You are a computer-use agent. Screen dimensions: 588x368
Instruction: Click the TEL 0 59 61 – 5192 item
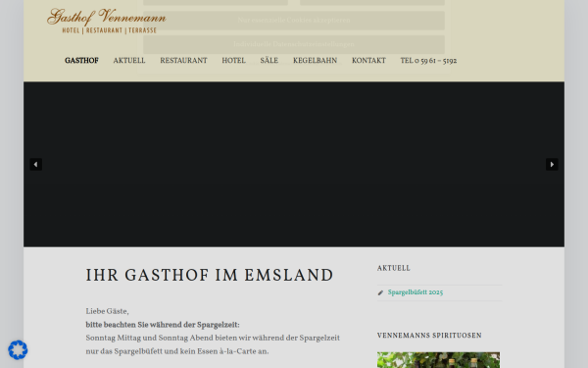pyautogui.click(x=428, y=61)
